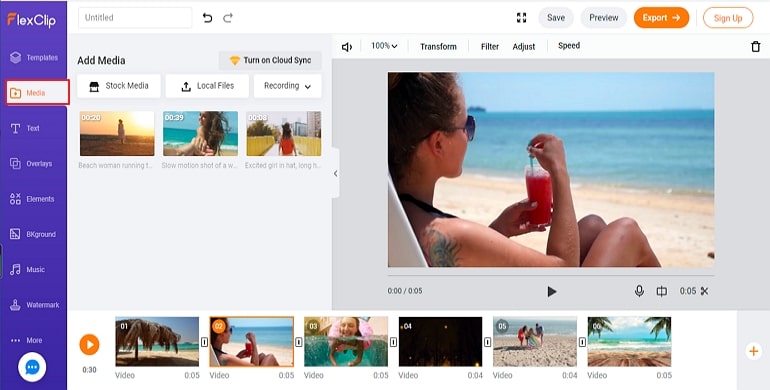Screen dimensions: 770x390
Task: Open the Overlays sidebar section
Action: (x=31, y=164)
